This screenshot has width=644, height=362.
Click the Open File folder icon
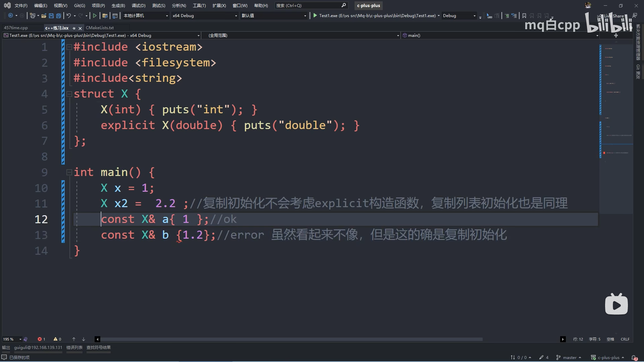[x=44, y=16]
